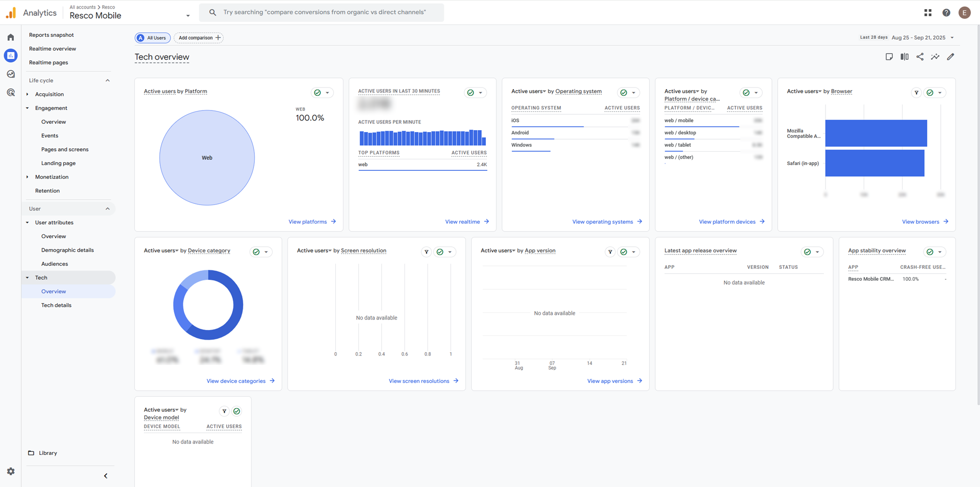Collapse the Life cycle section
The width and height of the screenshot is (980, 487).
(108, 80)
